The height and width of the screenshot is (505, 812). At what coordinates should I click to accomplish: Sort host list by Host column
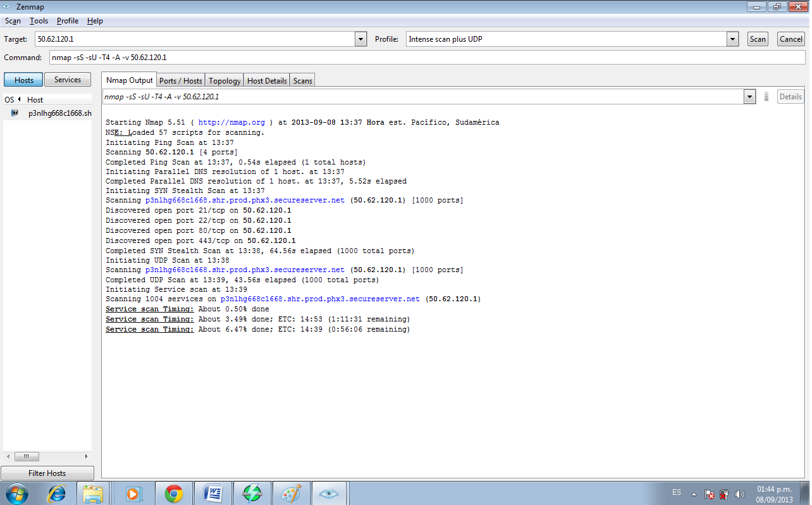click(x=58, y=100)
